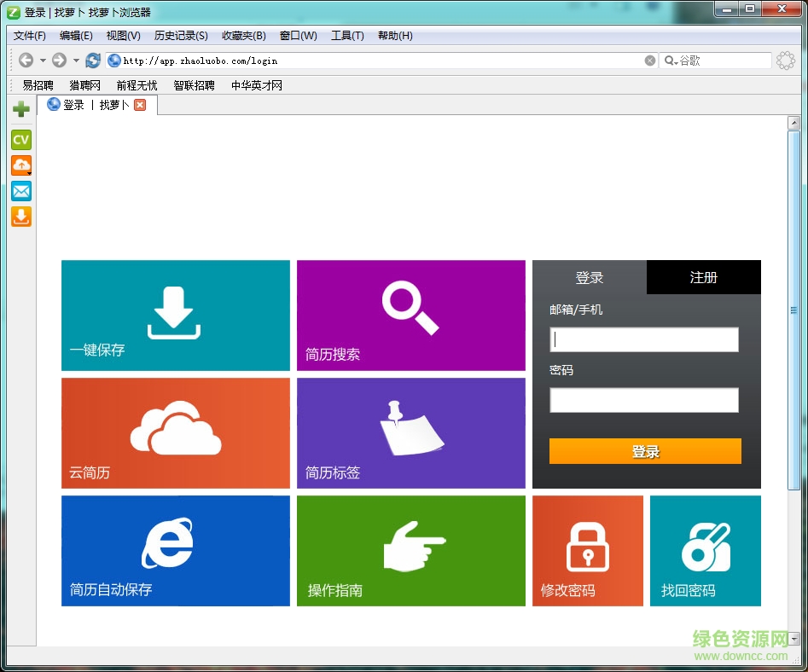Click the 邮箱/手机 input field
808x672 pixels.
coord(644,339)
